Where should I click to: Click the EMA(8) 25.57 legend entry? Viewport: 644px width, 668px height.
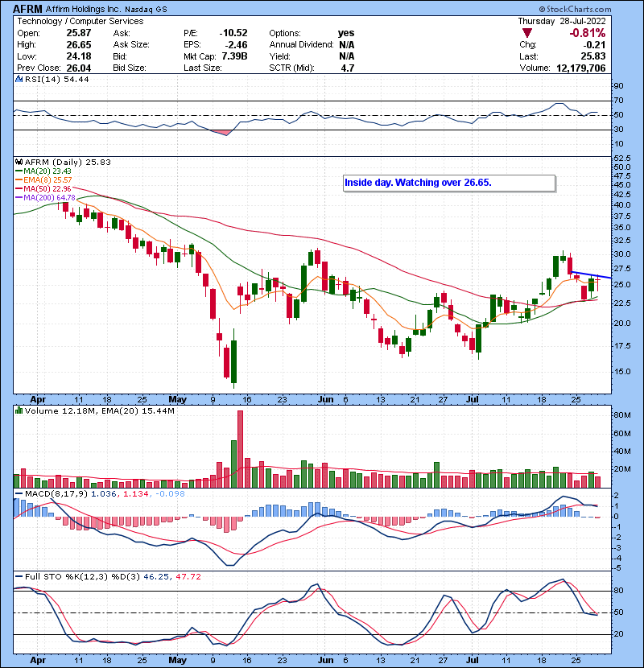tap(43, 180)
